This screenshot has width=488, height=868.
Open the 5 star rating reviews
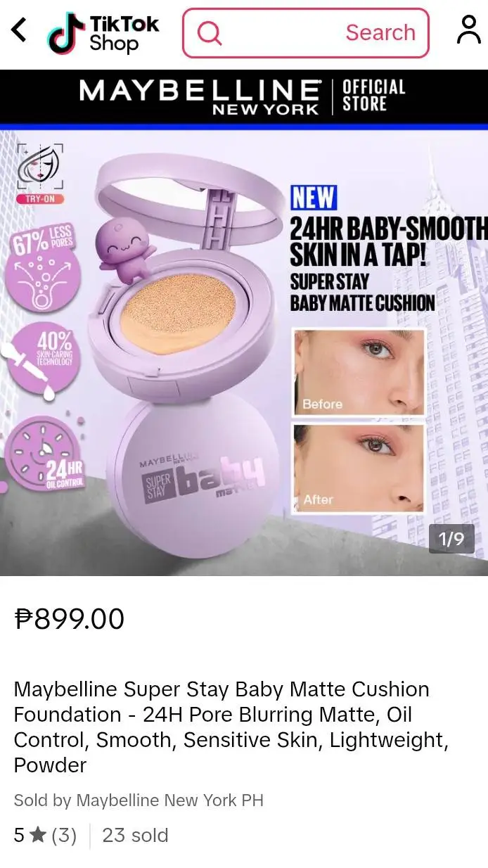(46, 835)
